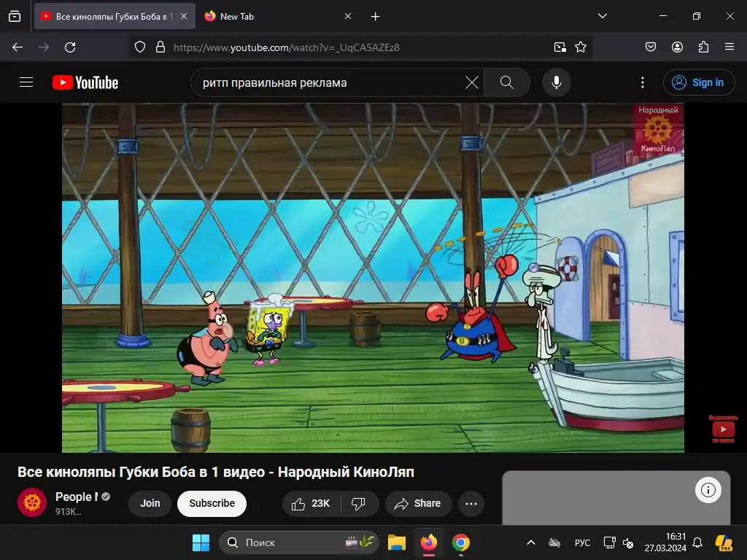Expand the list all tabs dropdown
Screen dimensions: 747x560
(602, 16)
